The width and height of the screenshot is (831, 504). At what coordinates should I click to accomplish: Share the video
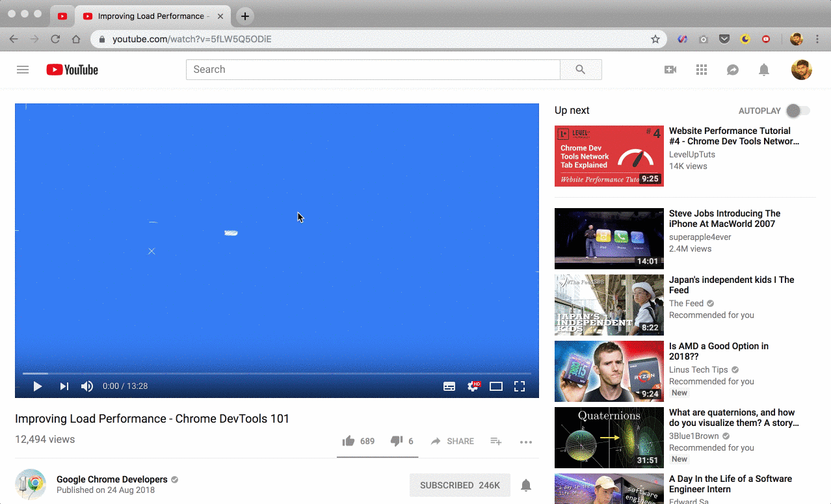(x=452, y=441)
